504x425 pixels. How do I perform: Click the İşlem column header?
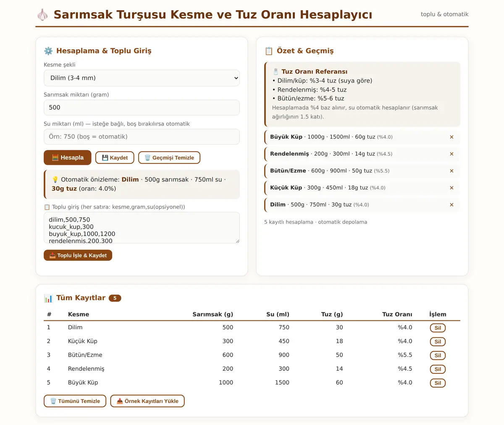(438, 314)
